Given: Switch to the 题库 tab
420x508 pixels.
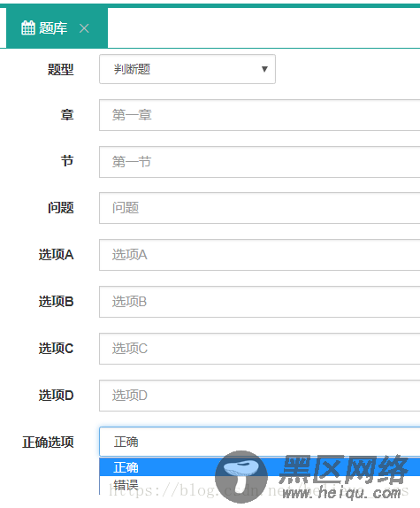Looking at the screenshot, I should click(57, 27).
